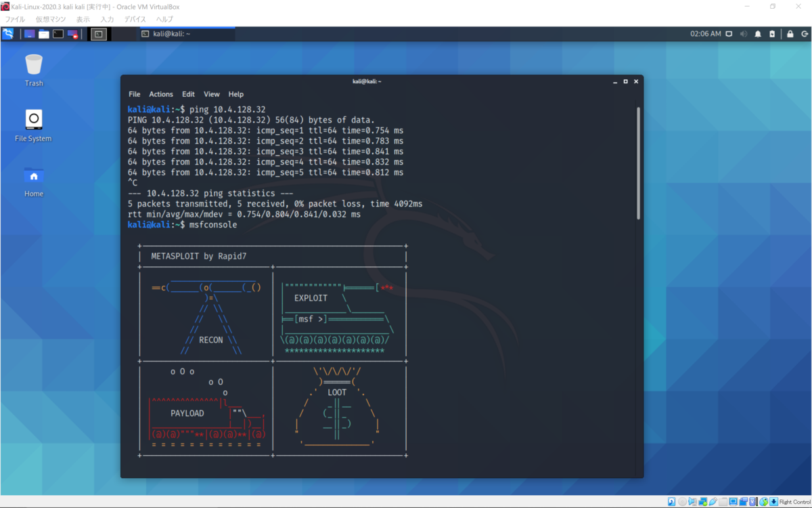Click the Right Control host key label
Viewport: 812px width, 508px height.
coord(794,502)
